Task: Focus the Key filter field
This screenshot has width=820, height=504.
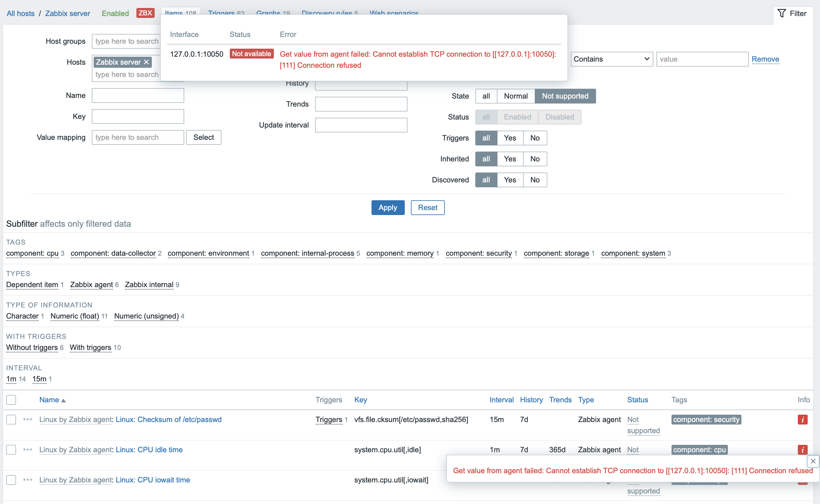Action: [138, 117]
